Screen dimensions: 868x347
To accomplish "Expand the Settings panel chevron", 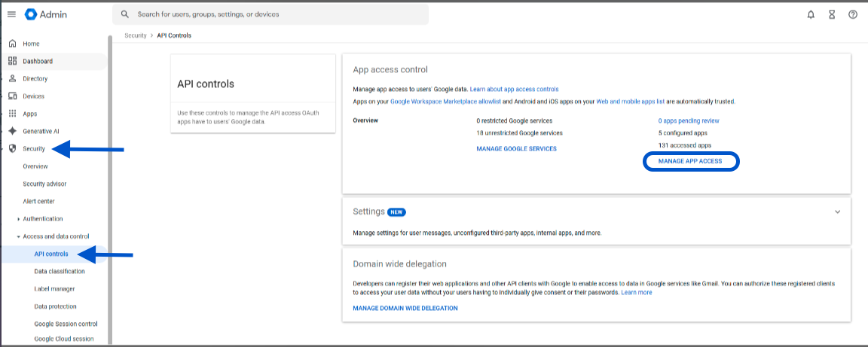I will [x=838, y=212].
